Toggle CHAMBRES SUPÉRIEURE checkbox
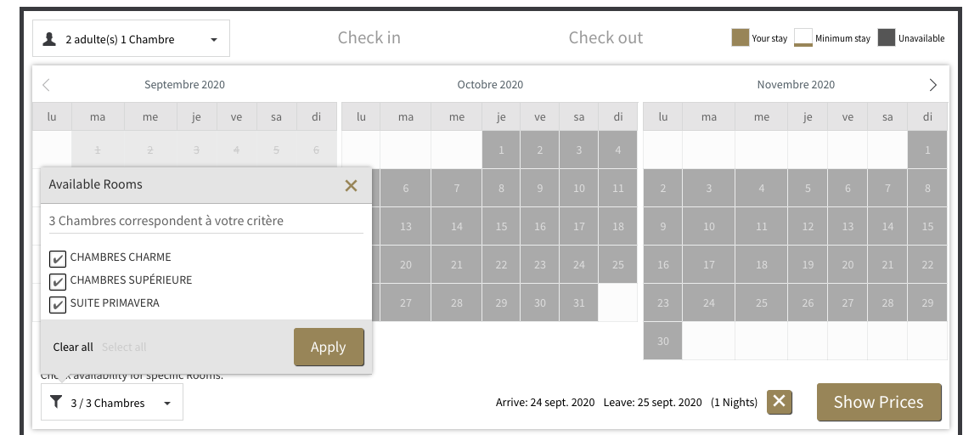The height and width of the screenshot is (435, 980). [x=58, y=281]
